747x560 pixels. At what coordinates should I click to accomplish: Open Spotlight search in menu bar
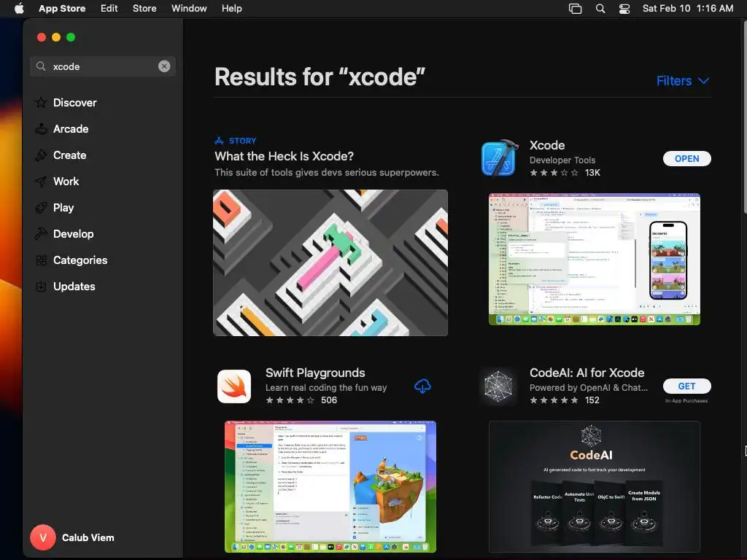(600, 9)
